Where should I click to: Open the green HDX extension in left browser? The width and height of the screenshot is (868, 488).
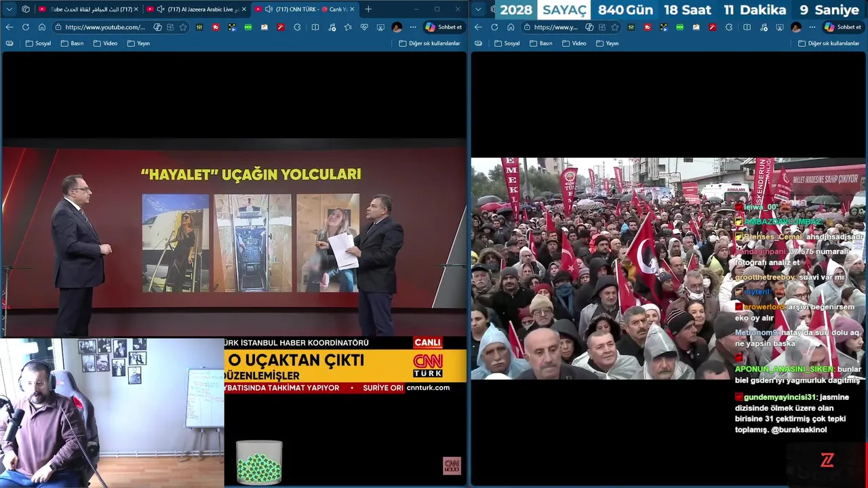[248, 27]
